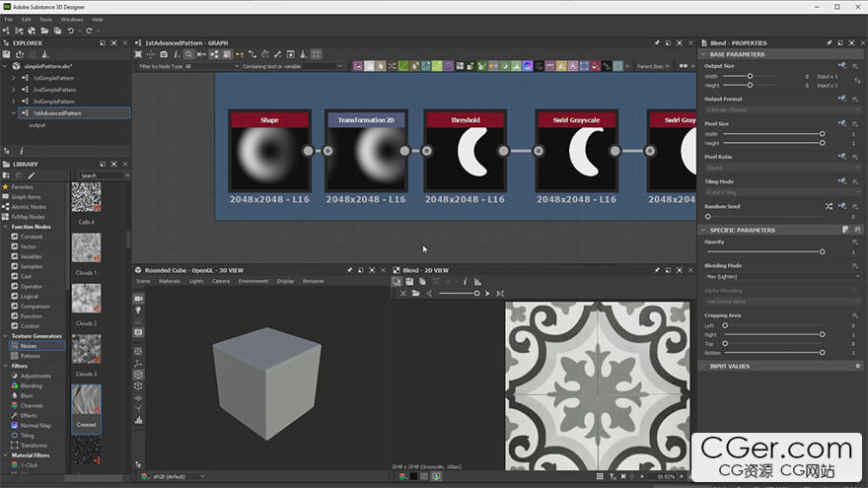This screenshot has height=488, width=868.
Task: Open the Filter by Node Type dropdown
Action: pyautogui.click(x=212, y=66)
